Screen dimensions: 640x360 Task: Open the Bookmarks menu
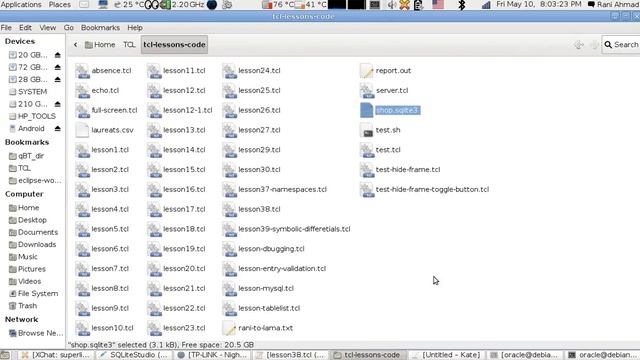click(x=100, y=28)
